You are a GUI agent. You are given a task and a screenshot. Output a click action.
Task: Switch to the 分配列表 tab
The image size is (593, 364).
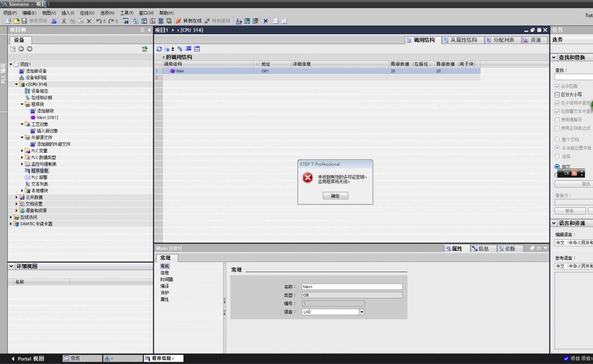coord(502,40)
